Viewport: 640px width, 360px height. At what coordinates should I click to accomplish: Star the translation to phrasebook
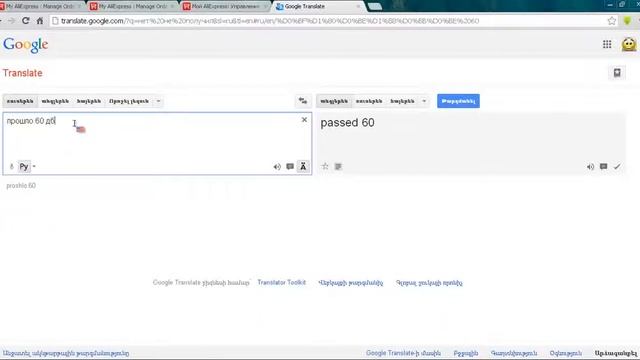click(x=325, y=166)
